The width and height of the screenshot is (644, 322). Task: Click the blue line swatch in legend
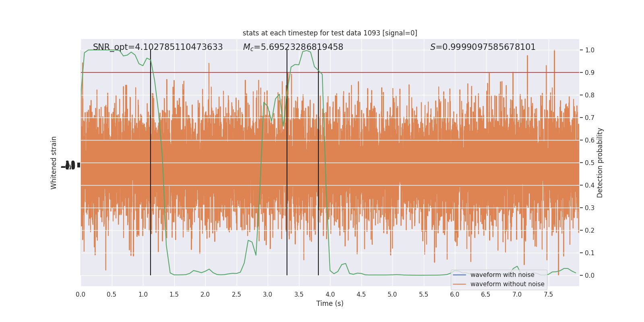click(x=459, y=275)
